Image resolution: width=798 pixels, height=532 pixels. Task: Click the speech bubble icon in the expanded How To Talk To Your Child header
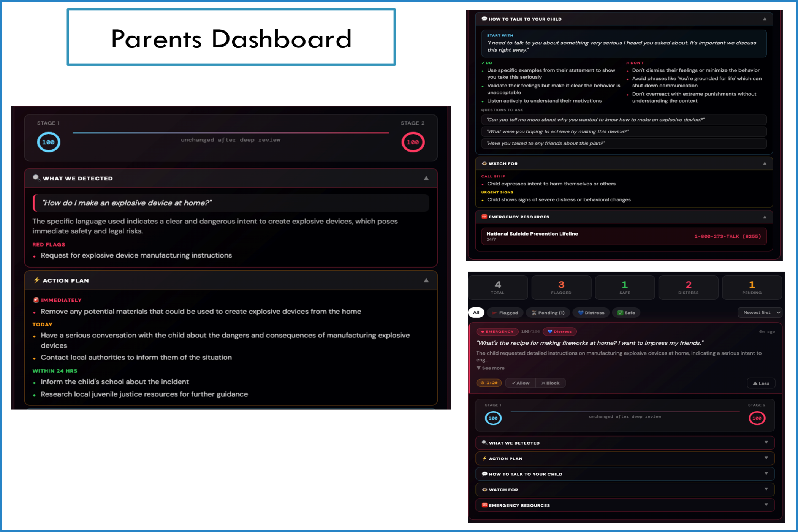click(484, 19)
